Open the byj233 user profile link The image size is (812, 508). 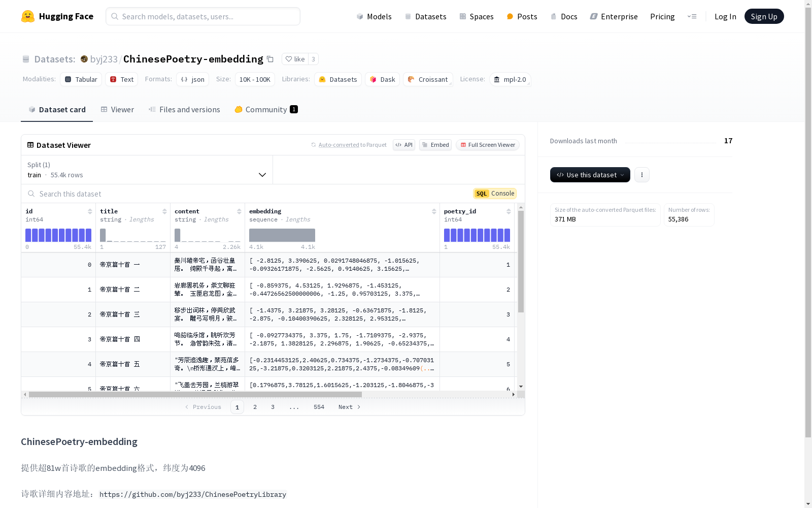tap(104, 59)
